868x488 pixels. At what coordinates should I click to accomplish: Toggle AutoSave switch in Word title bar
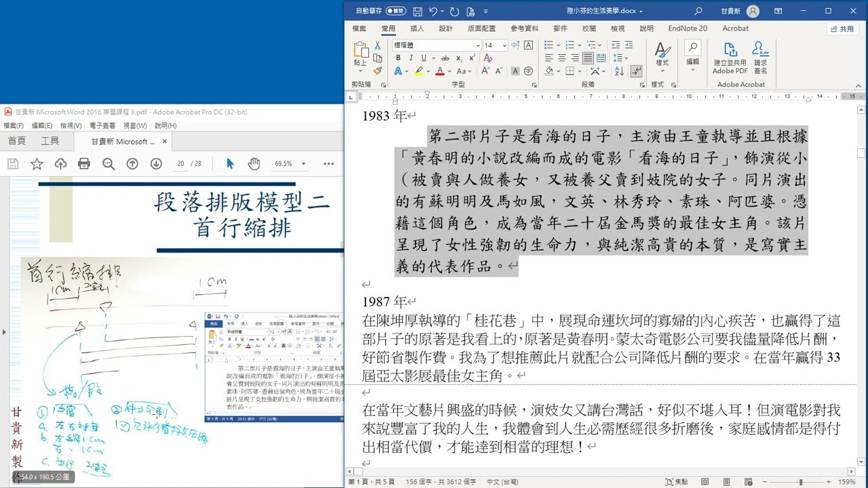tap(396, 11)
